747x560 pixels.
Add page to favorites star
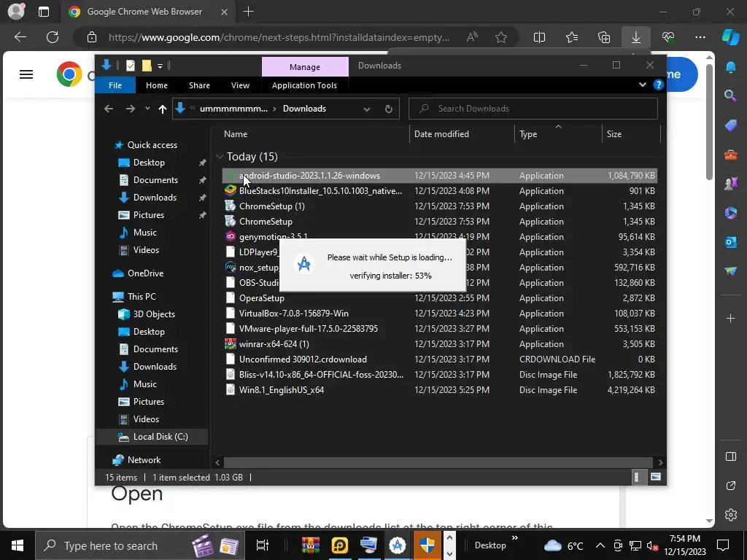(500, 37)
